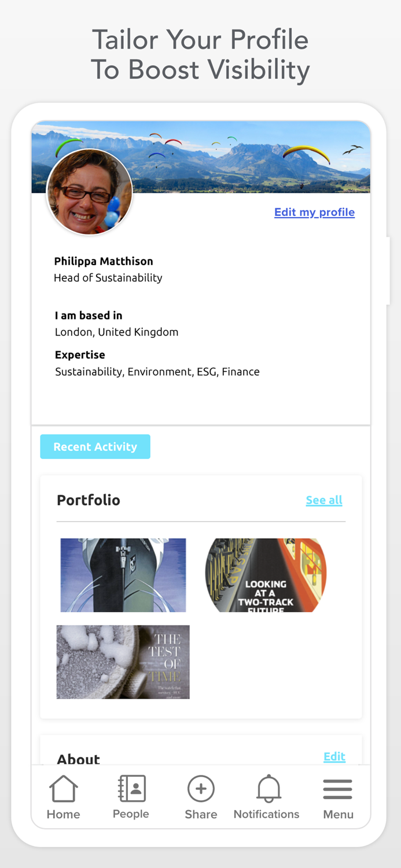Open the Notifications bell icon
This screenshot has width=401, height=868.
(x=268, y=789)
